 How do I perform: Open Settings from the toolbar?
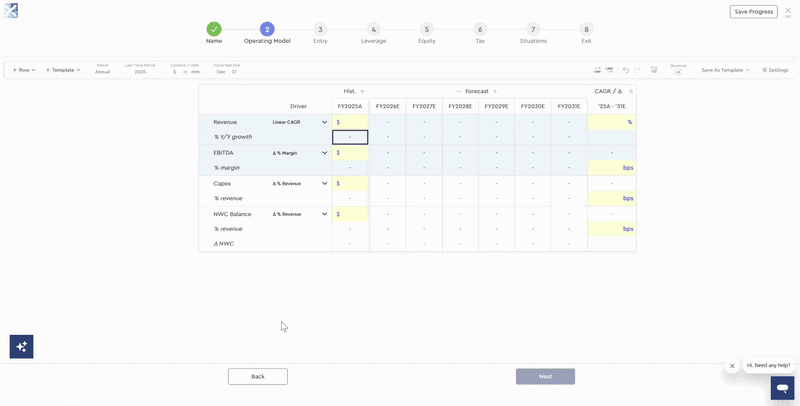click(776, 70)
